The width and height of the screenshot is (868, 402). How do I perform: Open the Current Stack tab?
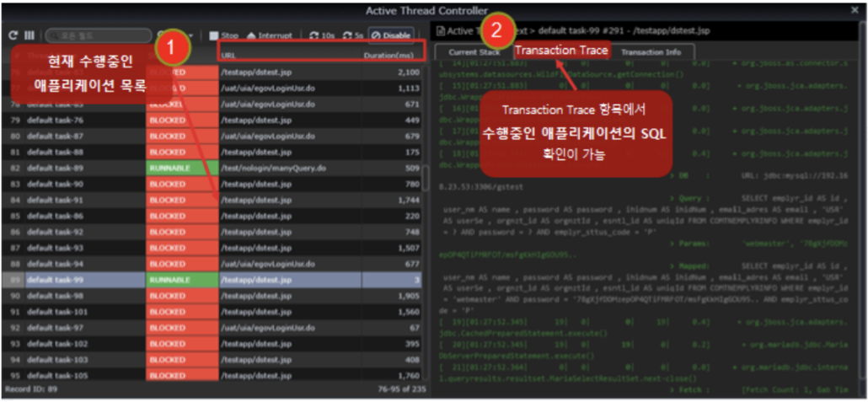click(x=474, y=52)
